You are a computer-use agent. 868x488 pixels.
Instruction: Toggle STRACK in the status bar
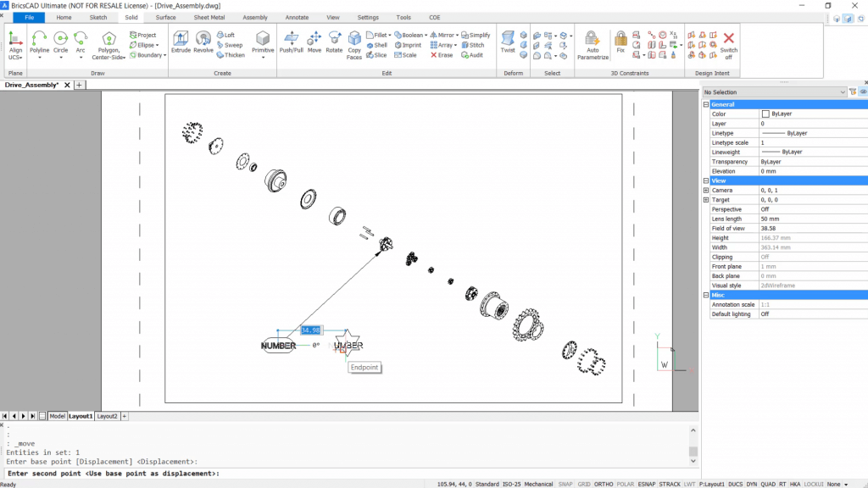click(x=670, y=484)
